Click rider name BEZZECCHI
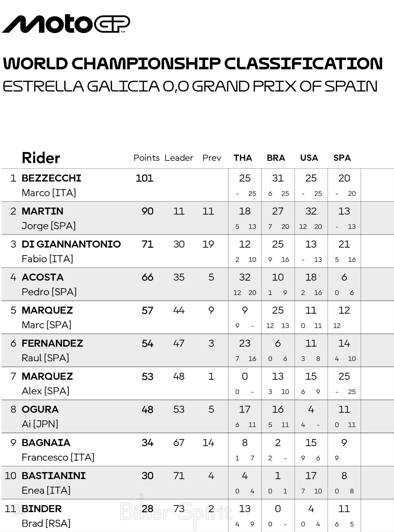394x532 pixels. coord(51,178)
